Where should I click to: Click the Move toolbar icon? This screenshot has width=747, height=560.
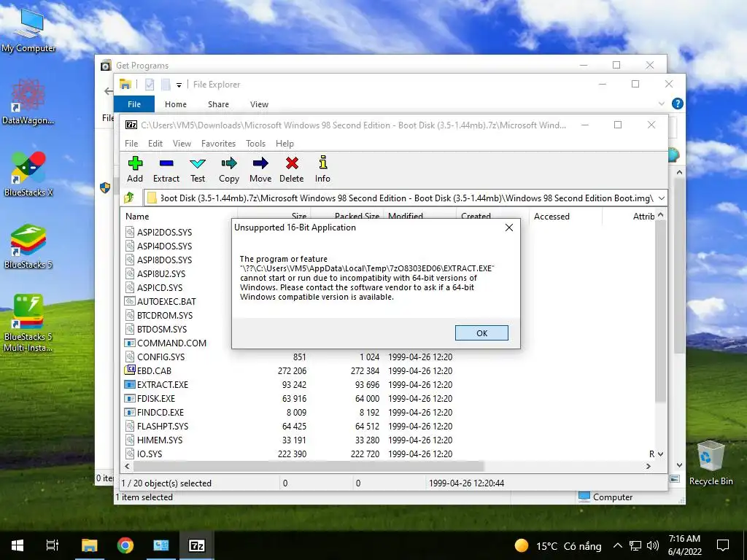[260, 169]
